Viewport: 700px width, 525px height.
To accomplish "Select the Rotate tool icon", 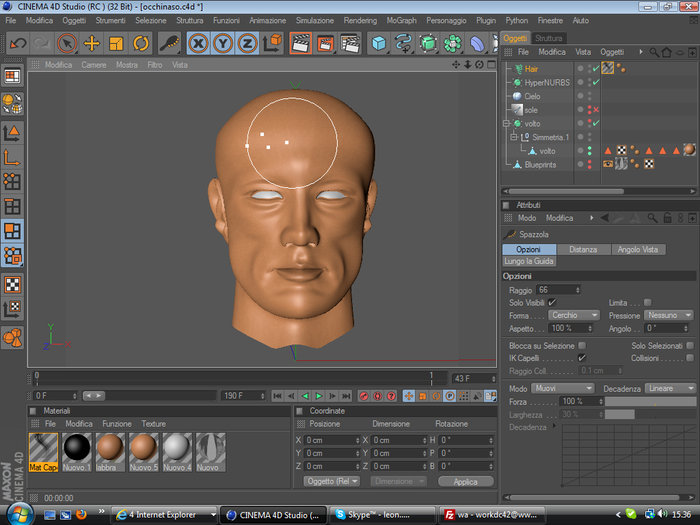I will coord(141,44).
